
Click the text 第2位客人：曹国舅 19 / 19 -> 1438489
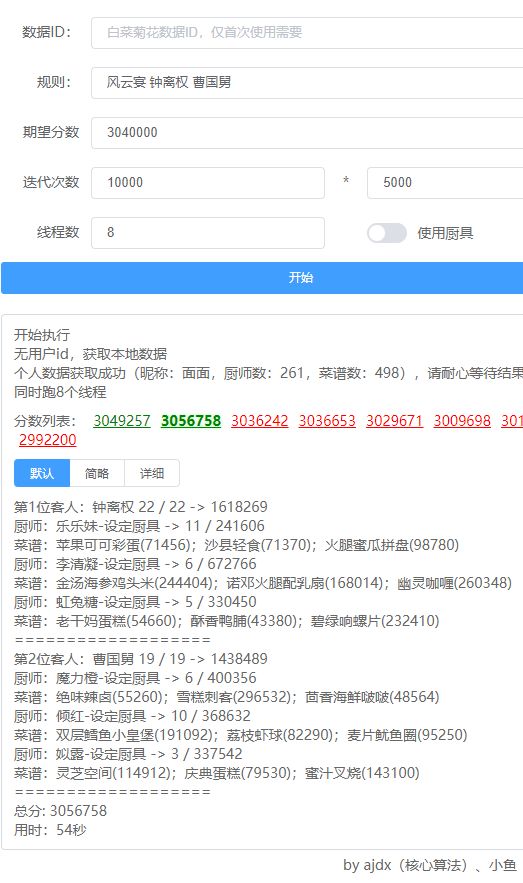point(141,659)
